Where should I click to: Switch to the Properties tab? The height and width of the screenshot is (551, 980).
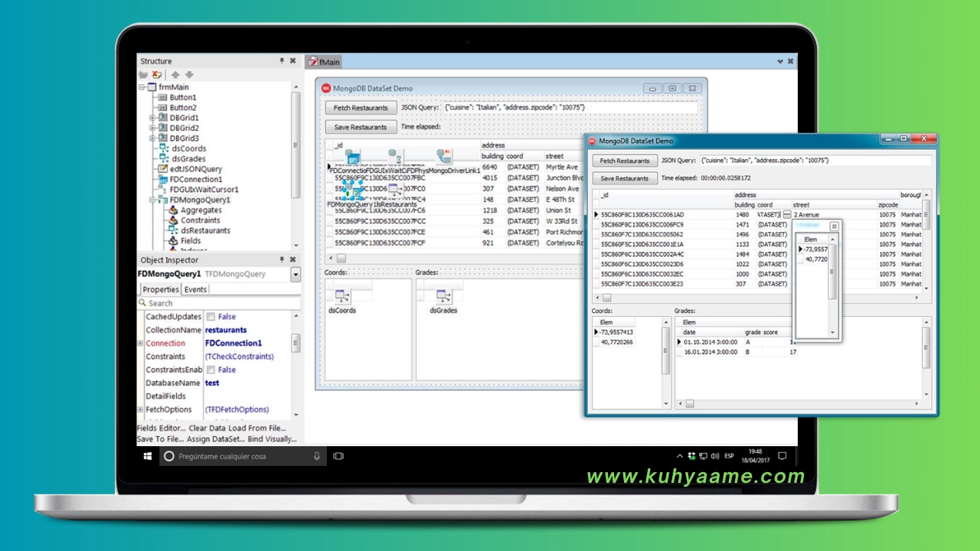click(161, 289)
